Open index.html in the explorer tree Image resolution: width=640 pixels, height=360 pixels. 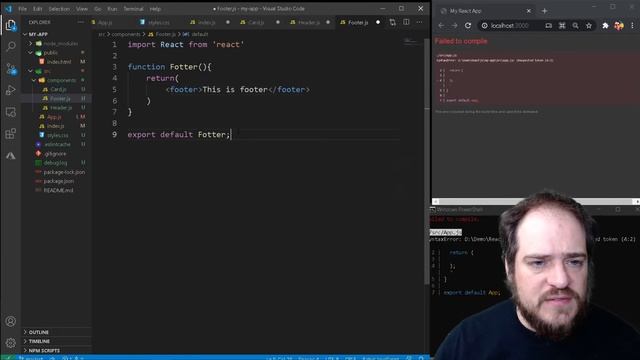tap(58, 62)
